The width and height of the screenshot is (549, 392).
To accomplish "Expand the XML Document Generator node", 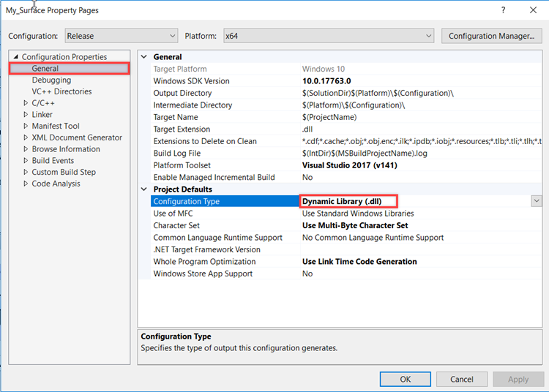I will tap(26, 137).
